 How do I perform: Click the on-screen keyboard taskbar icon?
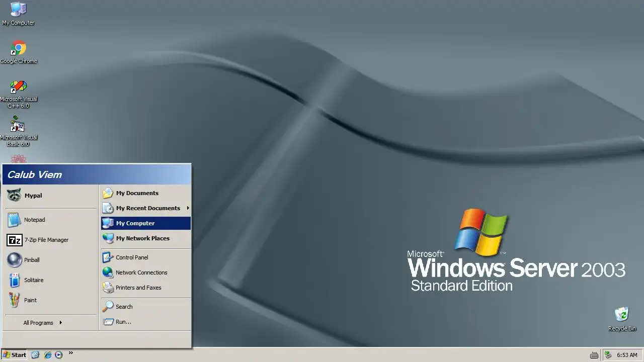[594, 355]
